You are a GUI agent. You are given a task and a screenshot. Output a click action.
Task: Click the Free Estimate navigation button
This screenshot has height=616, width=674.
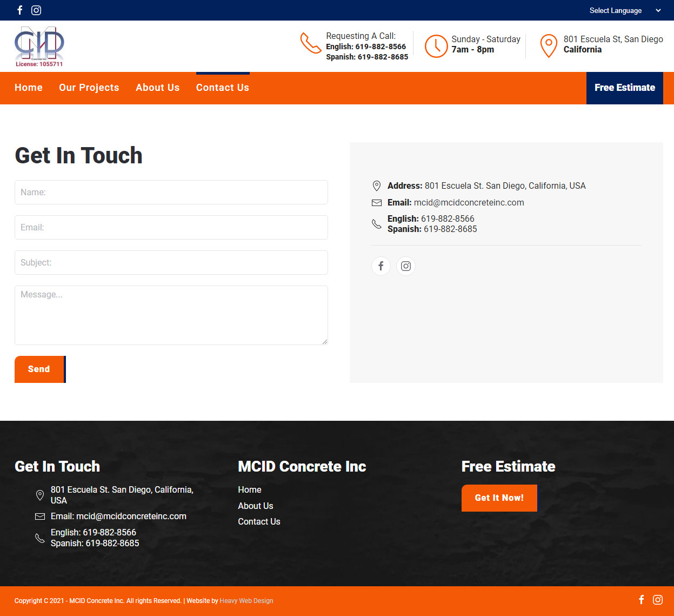point(625,88)
